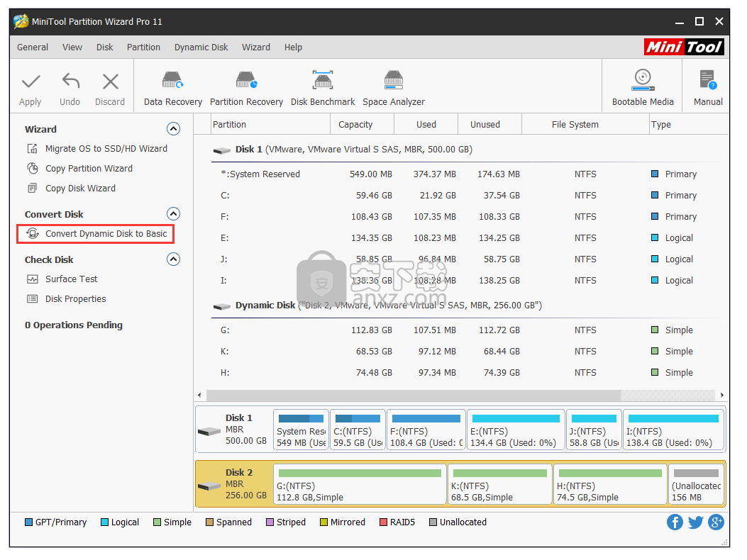Select the H: simple volume row
Image resolution: width=747 pixels, height=560 pixels.
coord(470,372)
